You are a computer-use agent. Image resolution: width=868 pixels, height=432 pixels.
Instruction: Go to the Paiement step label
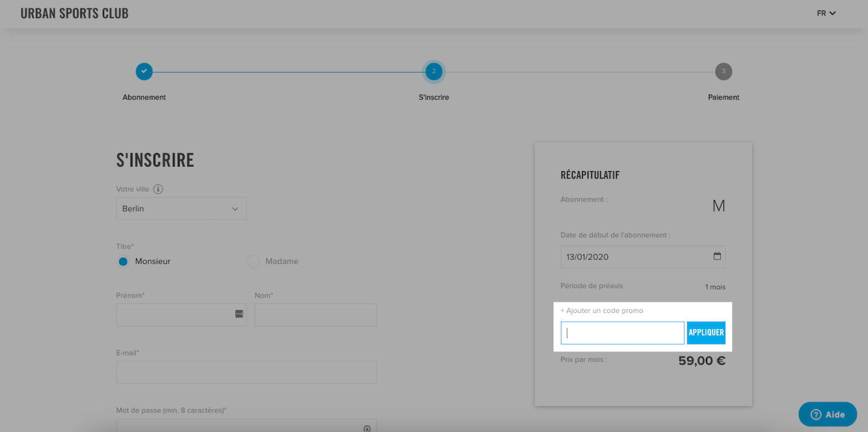click(x=724, y=97)
